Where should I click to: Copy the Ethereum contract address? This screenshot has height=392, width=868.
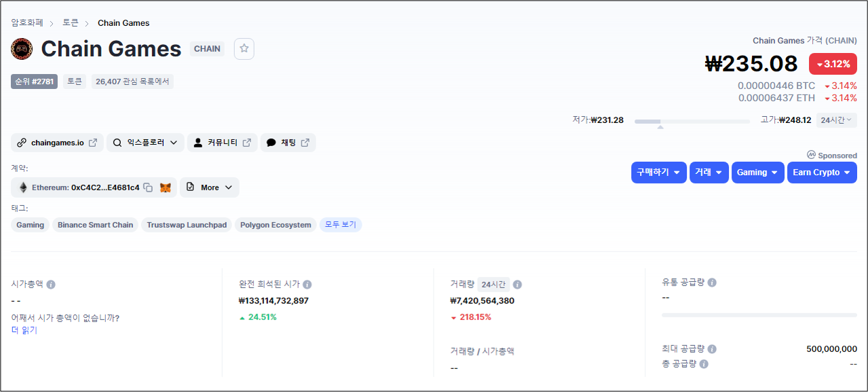tap(148, 188)
